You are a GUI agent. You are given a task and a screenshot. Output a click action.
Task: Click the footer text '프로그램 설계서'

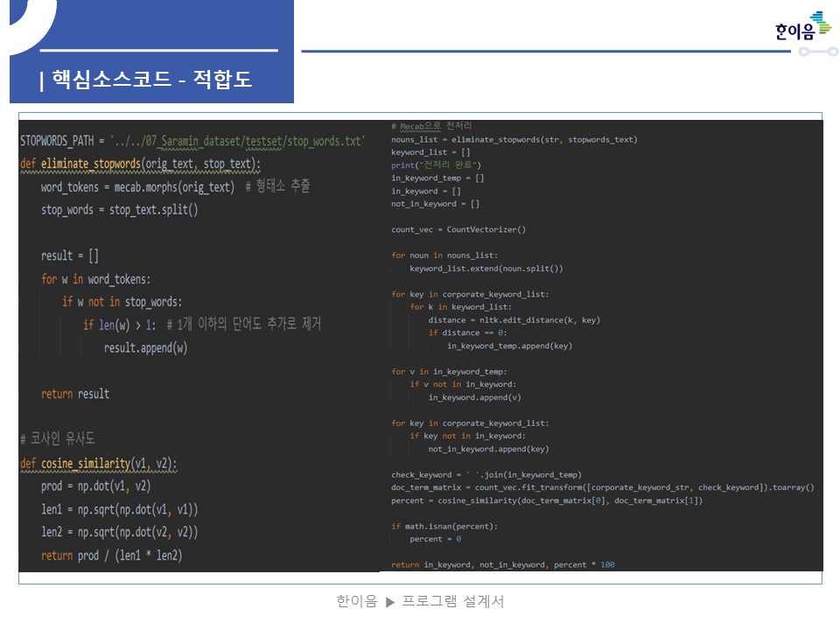[452, 601]
